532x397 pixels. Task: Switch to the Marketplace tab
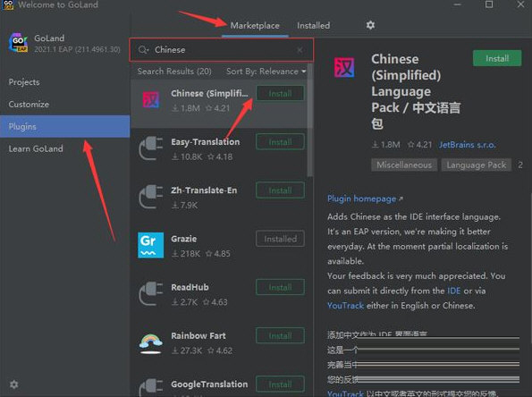point(255,25)
